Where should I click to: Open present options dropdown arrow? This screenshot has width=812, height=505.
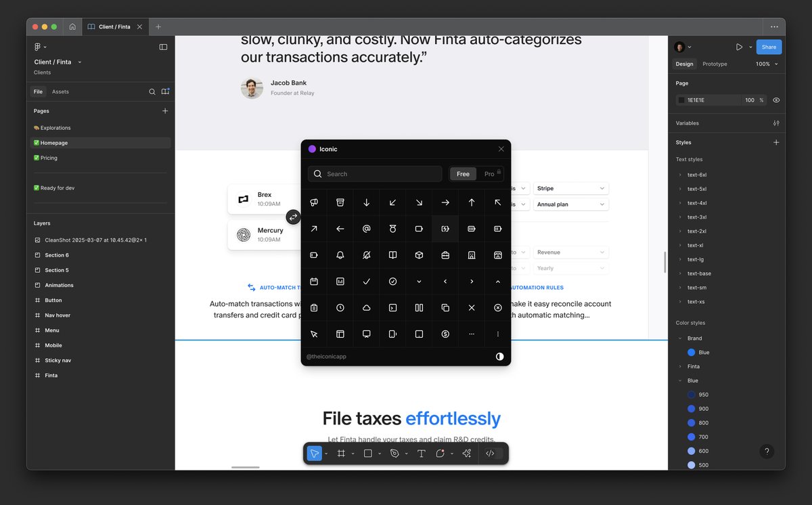click(x=751, y=47)
